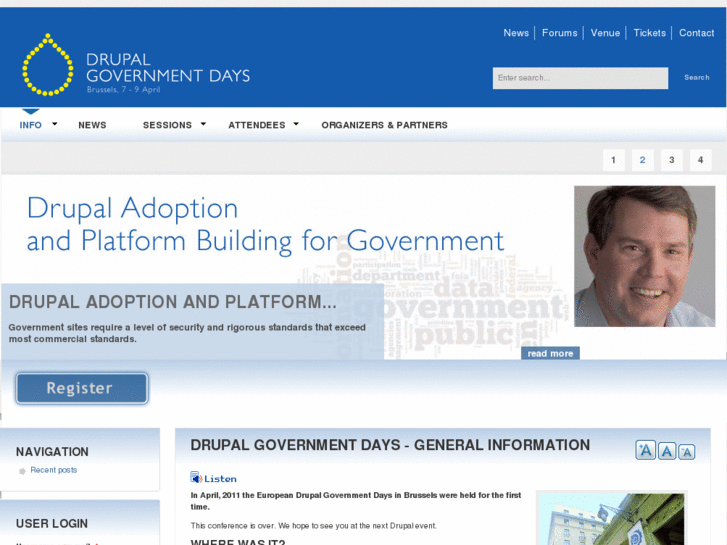
Task: Decrease text size with small A icon
Action: click(x=687, y=452)
